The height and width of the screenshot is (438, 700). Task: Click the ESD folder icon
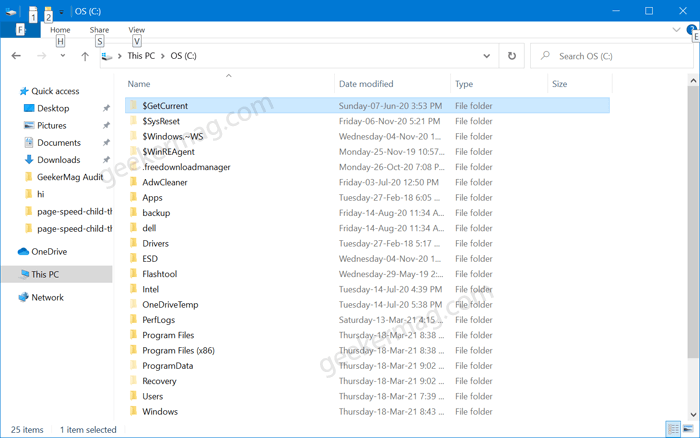click(x=133, y=259)
